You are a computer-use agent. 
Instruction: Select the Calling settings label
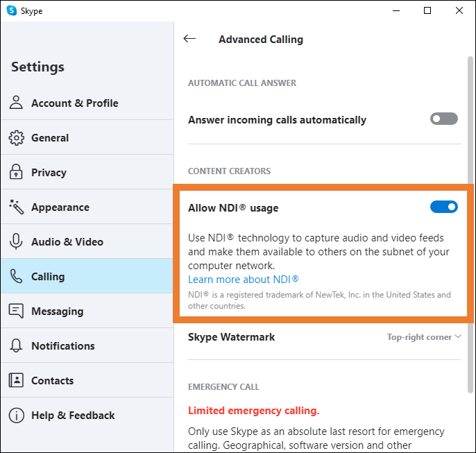click(x=48, y=276)
